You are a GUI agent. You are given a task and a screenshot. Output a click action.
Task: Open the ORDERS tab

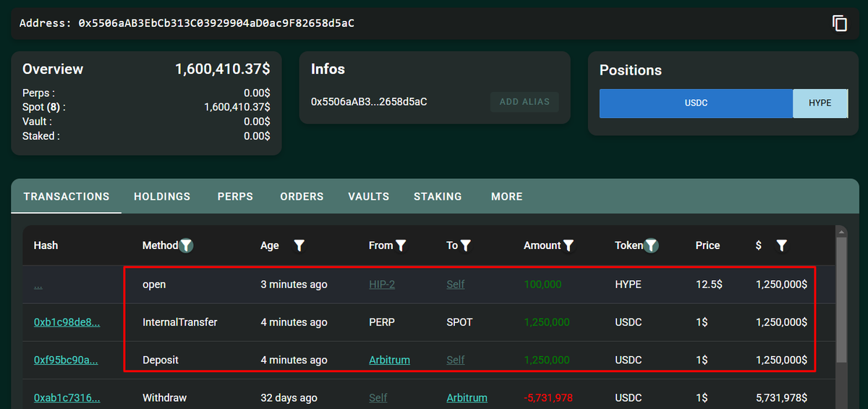(x=302, y=196)
